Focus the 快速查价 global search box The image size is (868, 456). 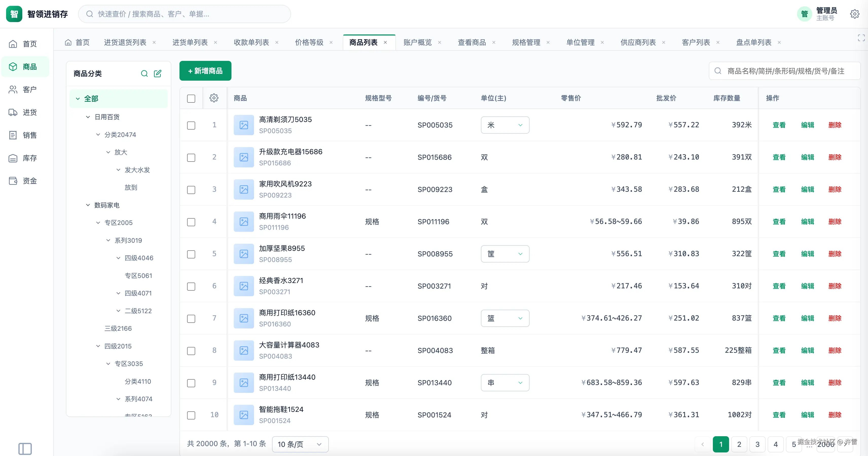[184, 14]
